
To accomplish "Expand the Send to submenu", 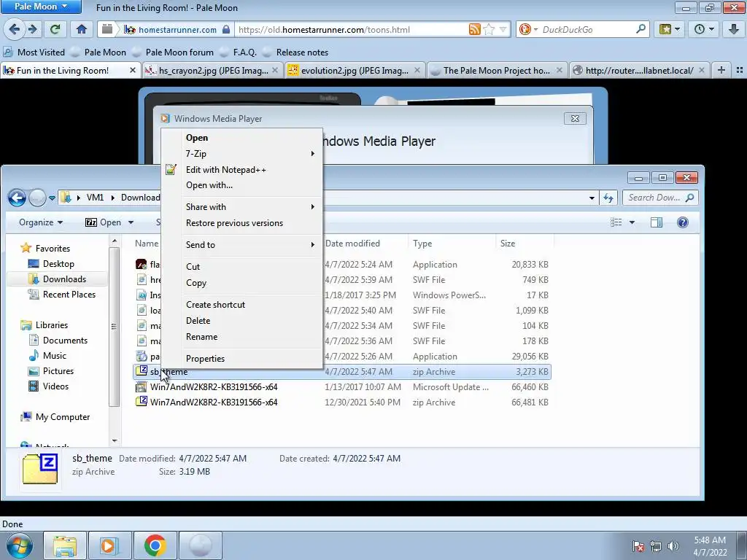I will tap(242, 245).
